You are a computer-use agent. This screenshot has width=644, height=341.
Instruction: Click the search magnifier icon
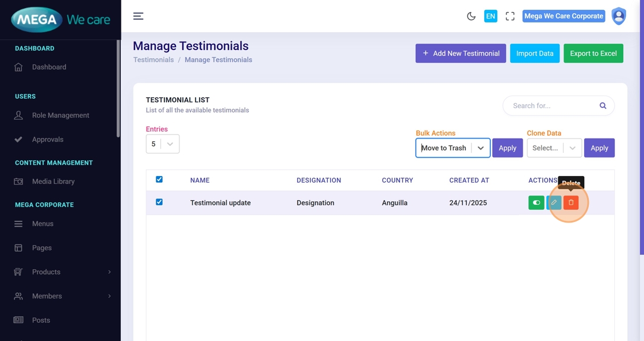tap(603, 106)
